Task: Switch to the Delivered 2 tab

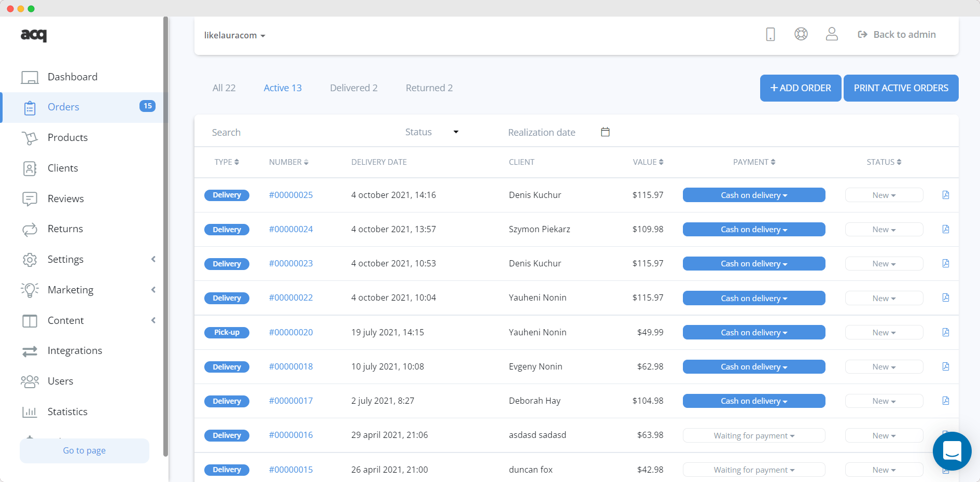Action: pos(354,88)
